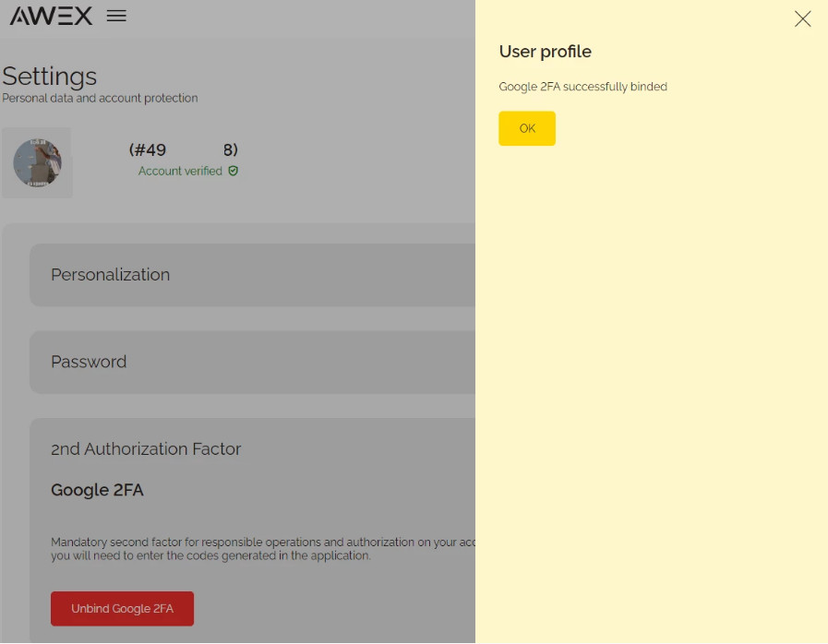Click the Unbind Google 2FA button
The height and width of the screenshot is (644, 828).
point(122,609)
